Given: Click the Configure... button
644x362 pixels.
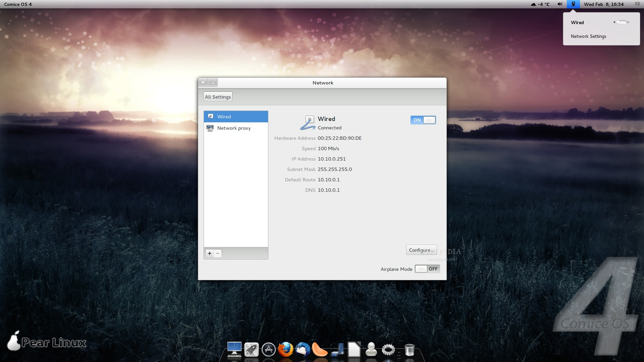Looking at the screenshot, I should click(421, 250).
